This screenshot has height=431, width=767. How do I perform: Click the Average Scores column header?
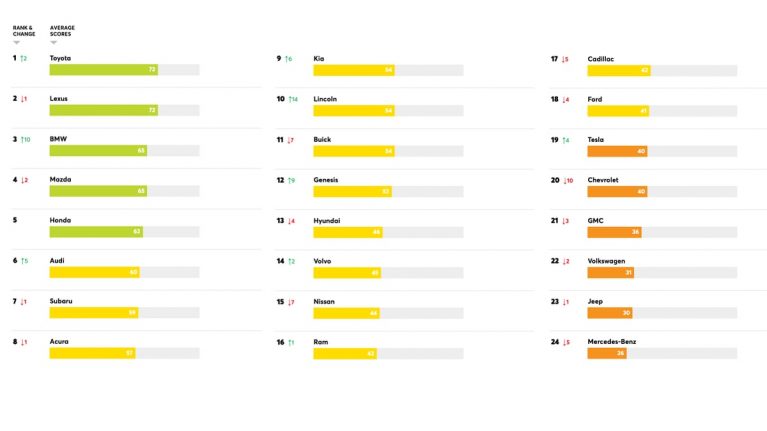point(62,31)
